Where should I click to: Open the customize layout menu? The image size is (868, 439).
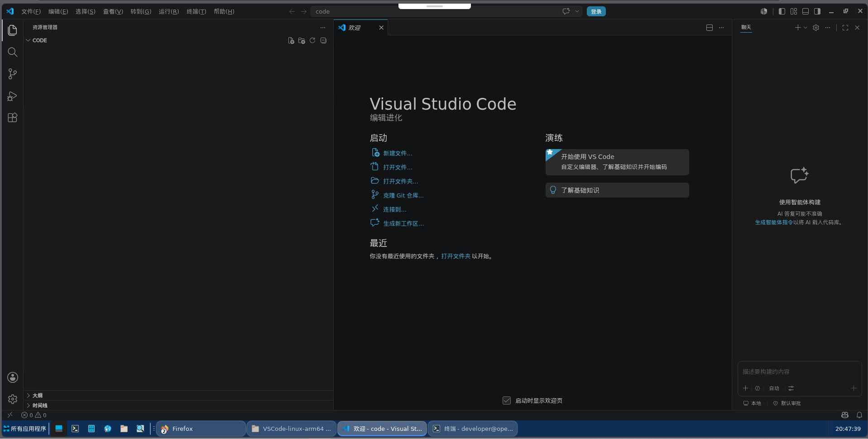pos(794,11)
